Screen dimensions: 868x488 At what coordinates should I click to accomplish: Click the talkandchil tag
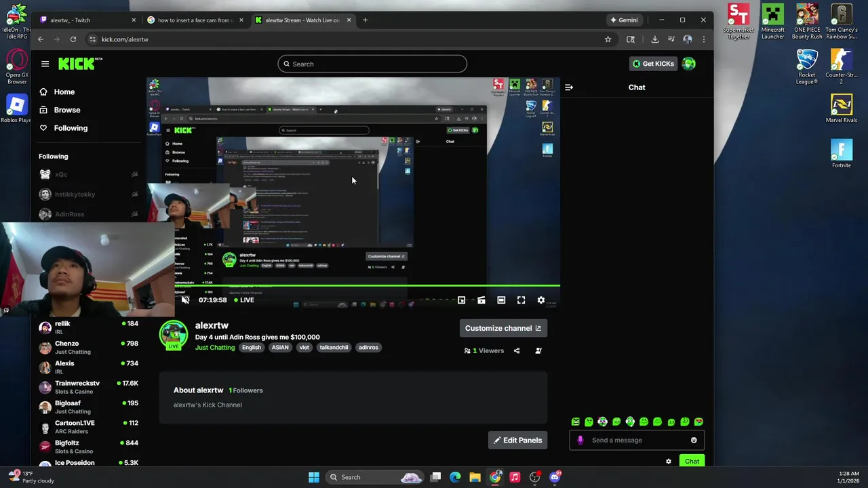pos(333,347)
